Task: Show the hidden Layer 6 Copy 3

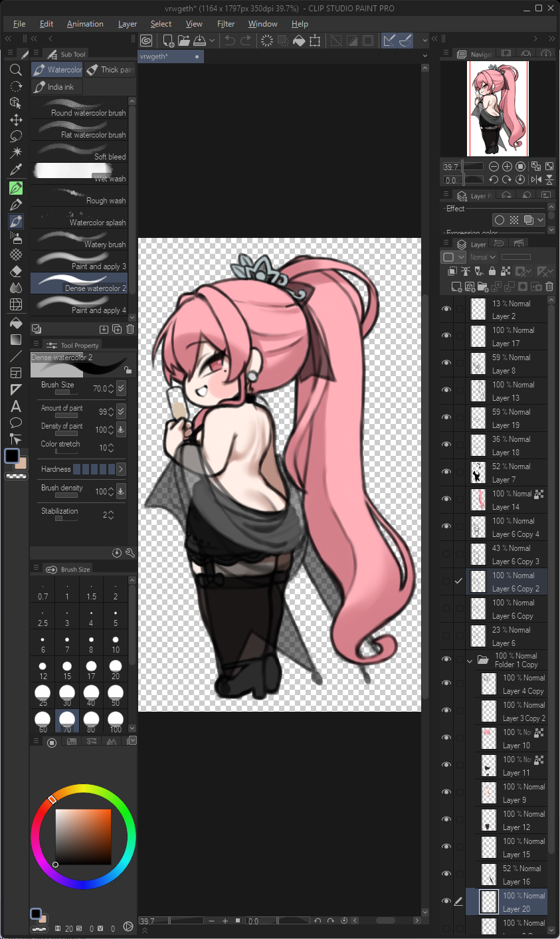Action: [446, 554]
